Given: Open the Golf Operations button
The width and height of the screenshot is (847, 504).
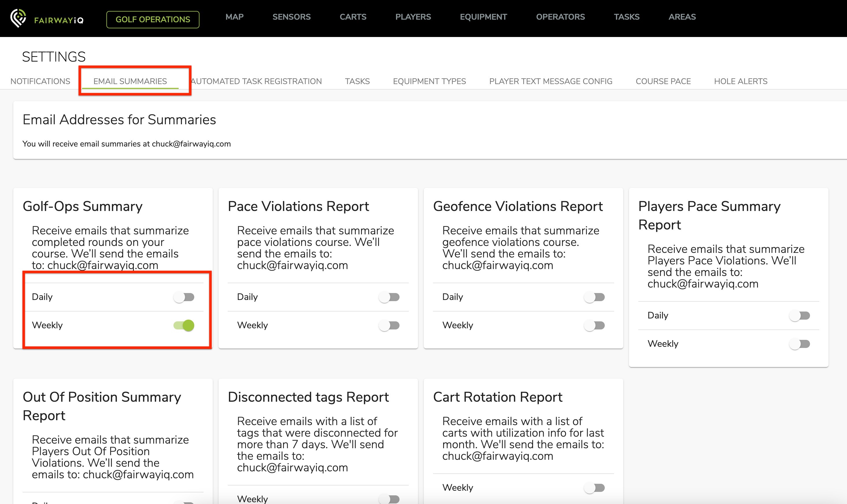Looking at the screenshot, I should coord(153,19).
